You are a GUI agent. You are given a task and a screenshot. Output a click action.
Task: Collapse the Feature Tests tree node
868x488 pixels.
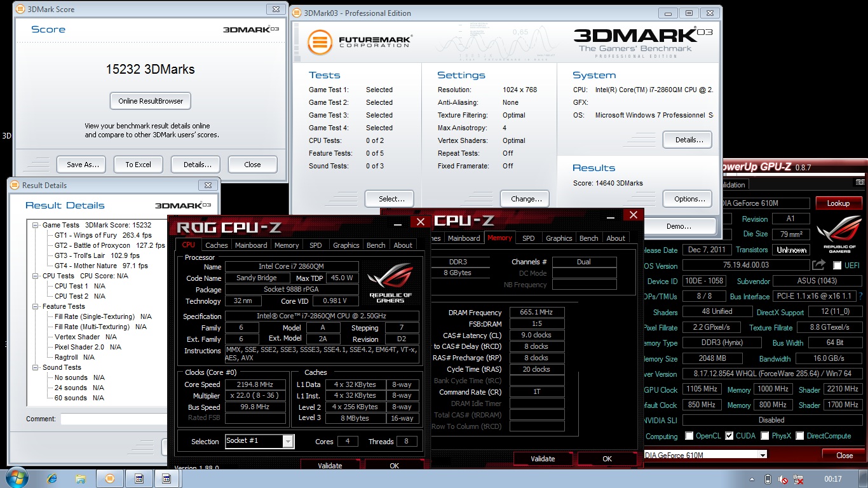[x=36, y=306]
